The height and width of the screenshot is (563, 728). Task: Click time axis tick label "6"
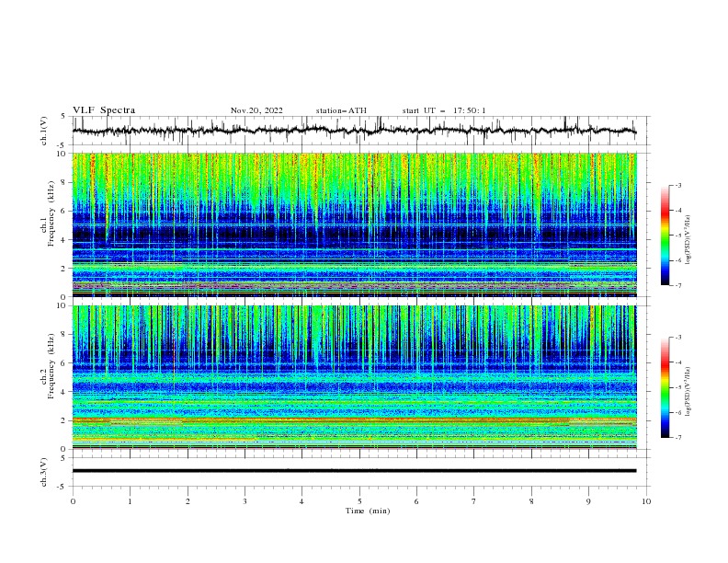coord(416,501)
